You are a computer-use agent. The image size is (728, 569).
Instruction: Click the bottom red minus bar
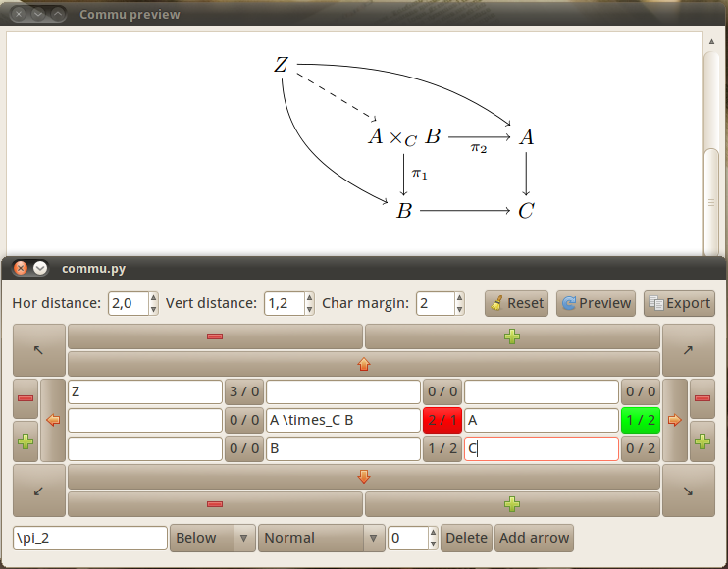215,504
